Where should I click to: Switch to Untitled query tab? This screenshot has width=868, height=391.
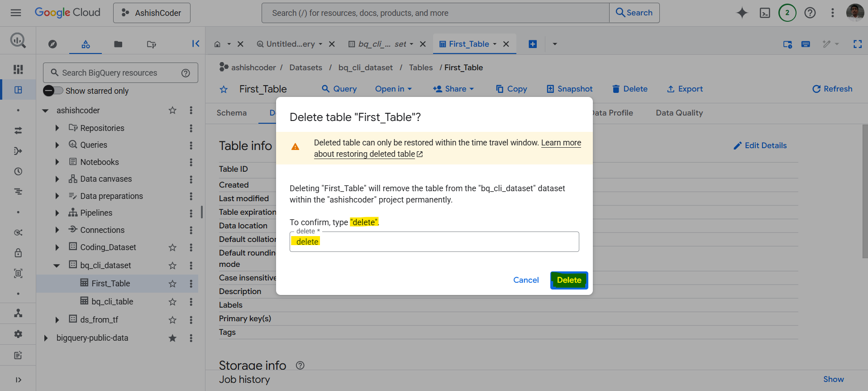point(290,44)
